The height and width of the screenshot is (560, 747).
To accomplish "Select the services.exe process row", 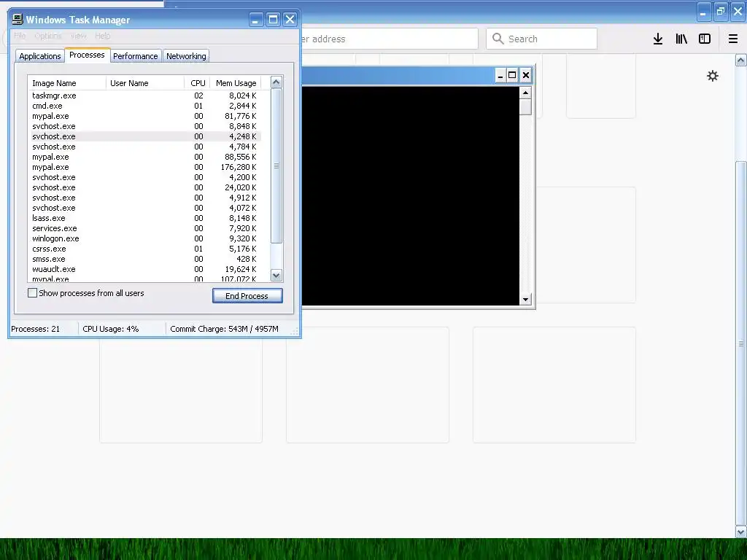I will pyautogui.click(x=144, y=228).
